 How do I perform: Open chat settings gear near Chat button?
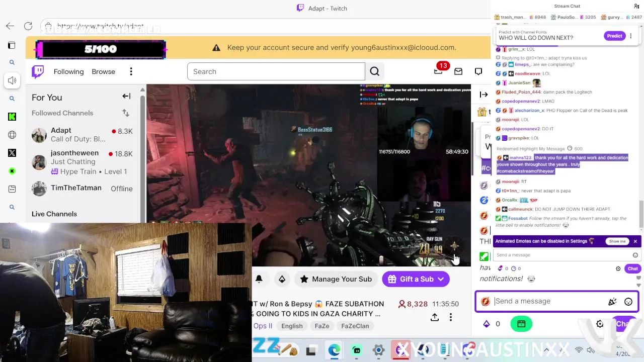[618, 269]
